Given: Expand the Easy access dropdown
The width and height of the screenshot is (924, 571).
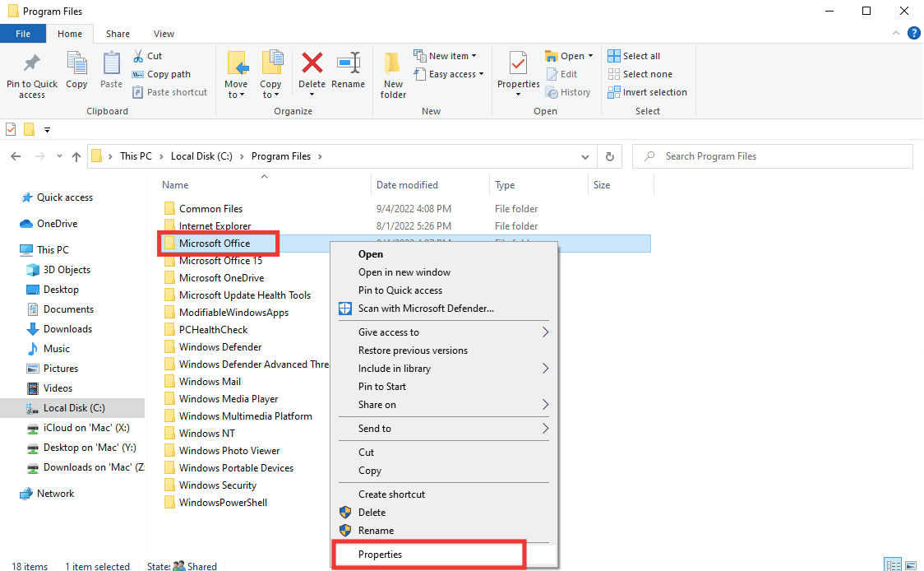Looking at the screenshot, I should (451, 74).
